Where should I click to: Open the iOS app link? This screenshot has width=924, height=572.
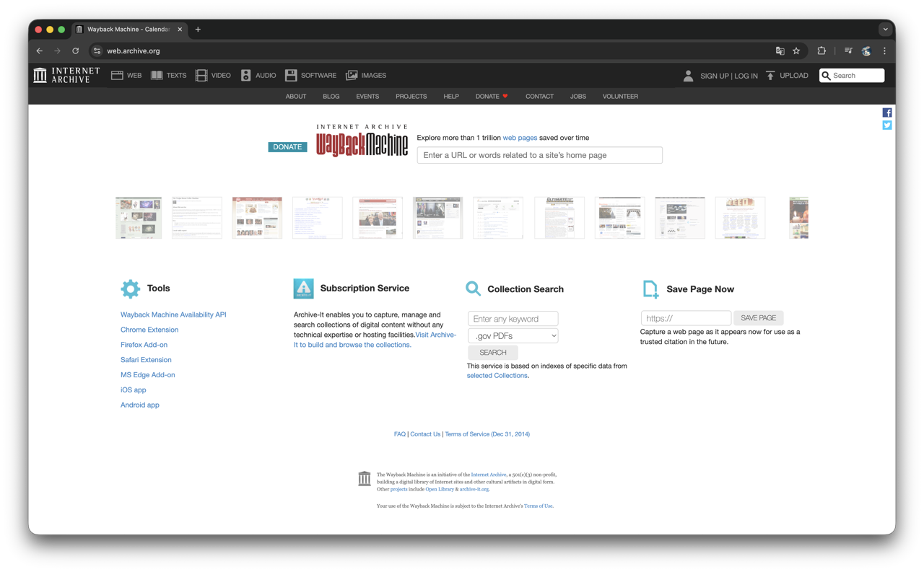coord(134,390)
